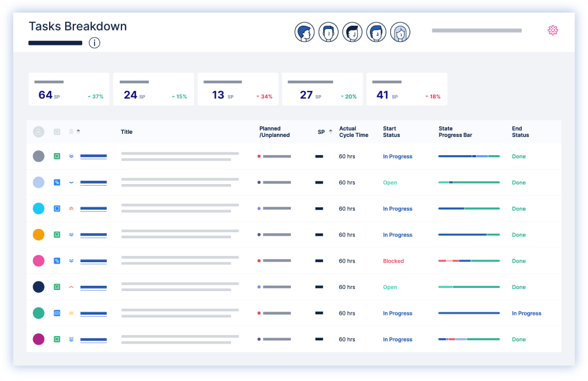
Task: Click In Progress start status in magenta row
Action: click(x=398, y=339)
